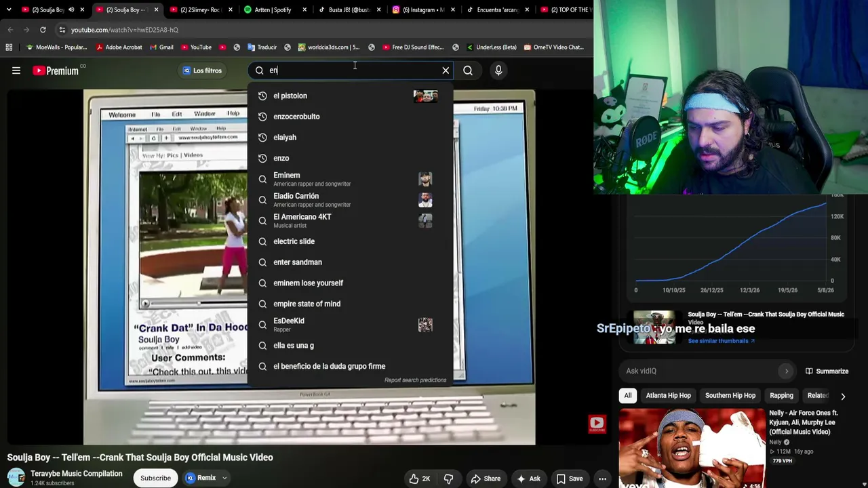This screenshot has height=488, width=868.
Task: Choose the Eminem search suggestion
Action: tap(351, 179)
